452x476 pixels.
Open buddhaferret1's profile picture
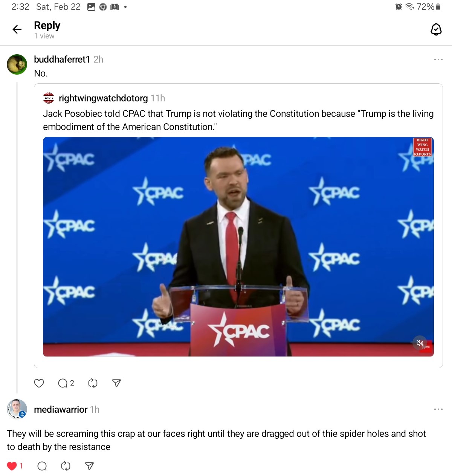click(17, 64)
